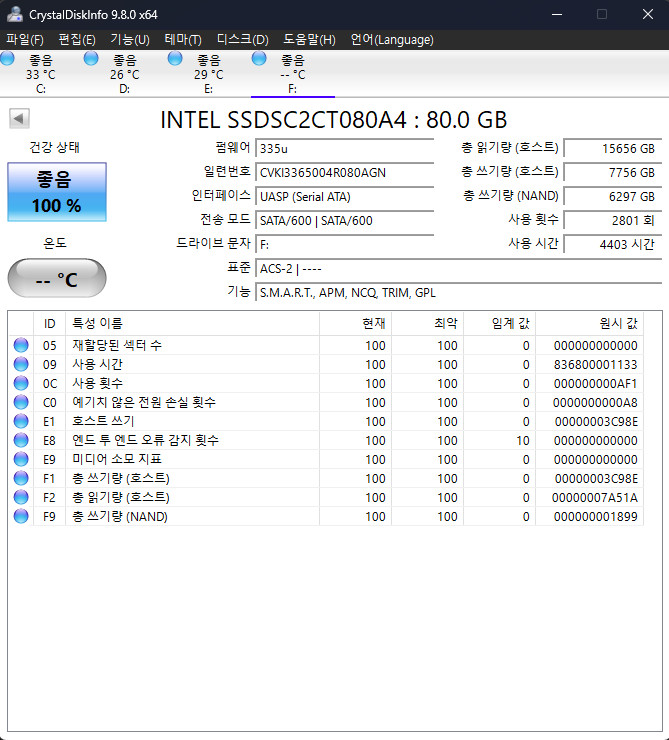Click the serial number field CVKI3365004R080AGN
The height and width of the screenshot is (740, 669).
tap(344, 173)
